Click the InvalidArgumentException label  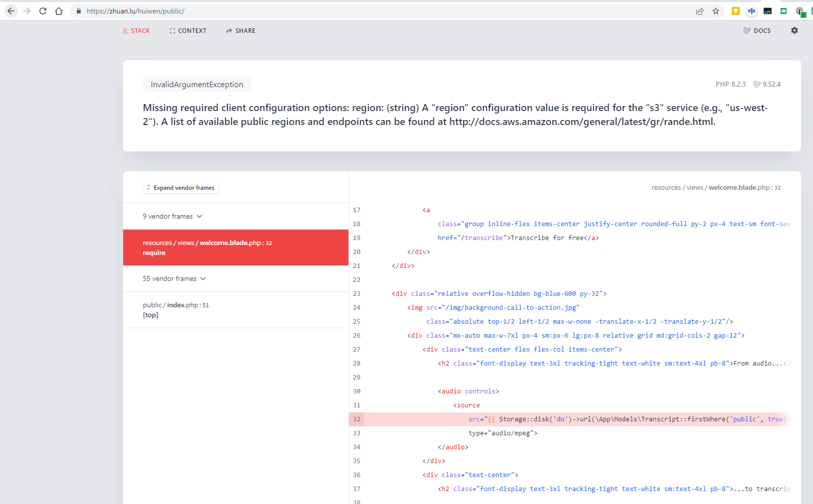[197, 85]
